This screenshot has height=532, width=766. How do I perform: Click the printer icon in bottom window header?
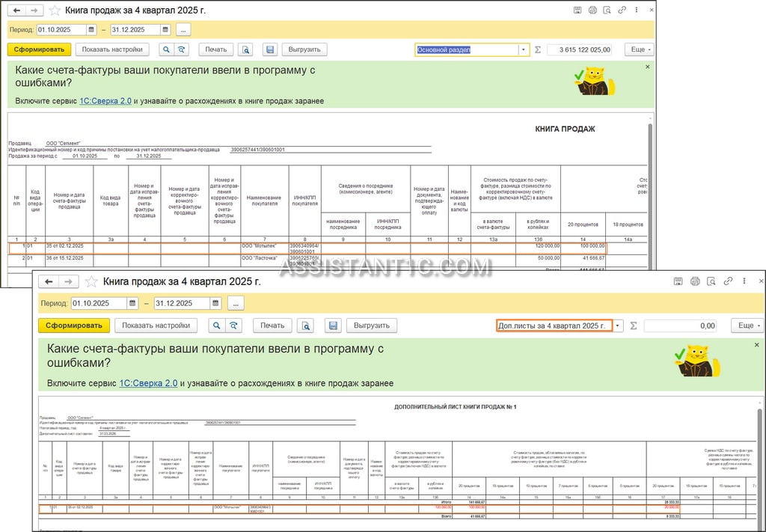[x=695, y=281]
